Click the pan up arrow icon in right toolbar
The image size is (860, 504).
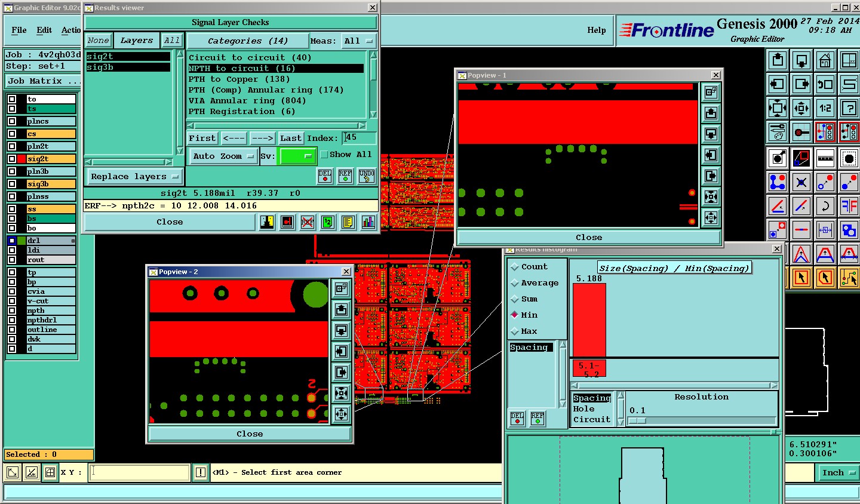(778, 60)
